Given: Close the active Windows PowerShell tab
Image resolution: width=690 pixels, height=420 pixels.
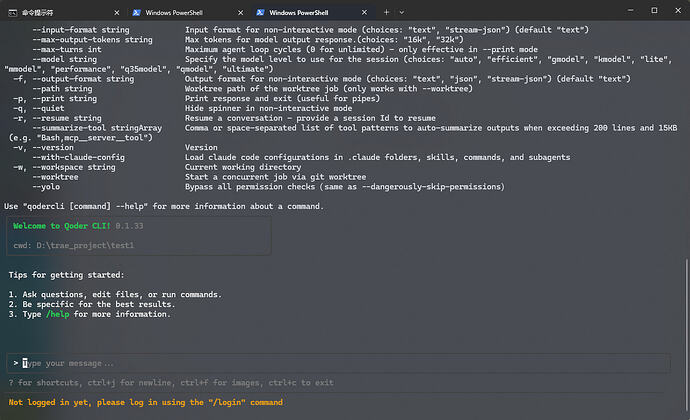Looking at the screenshot, I should point(364,13).
